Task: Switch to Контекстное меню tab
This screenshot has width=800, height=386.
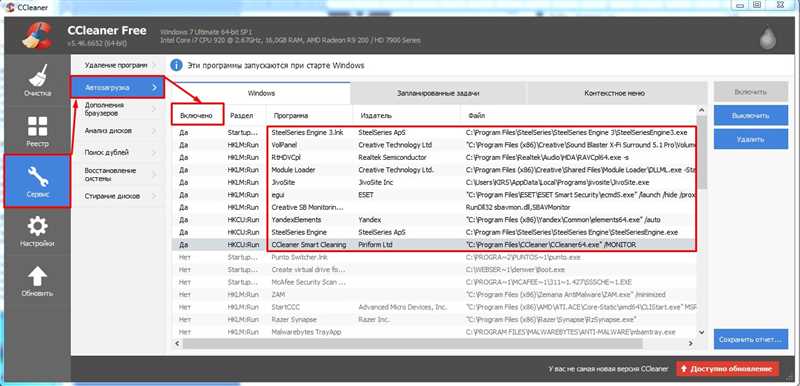Action: click(x=614, y=93)
